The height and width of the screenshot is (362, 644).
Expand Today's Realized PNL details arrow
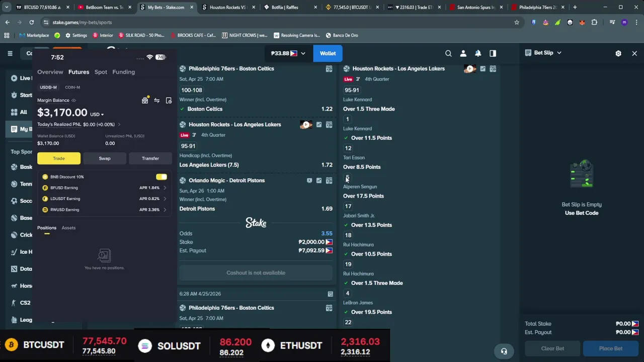pos(119,125)
